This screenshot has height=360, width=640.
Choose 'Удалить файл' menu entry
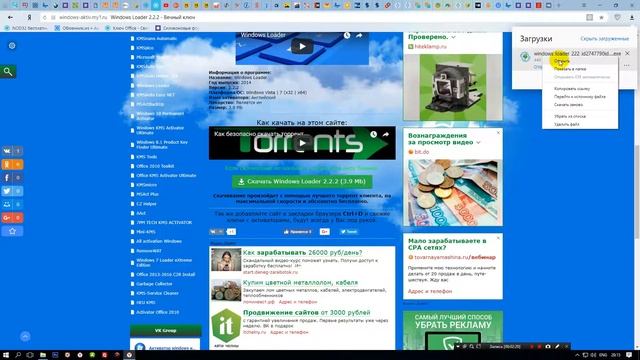(x=567, y=124)
